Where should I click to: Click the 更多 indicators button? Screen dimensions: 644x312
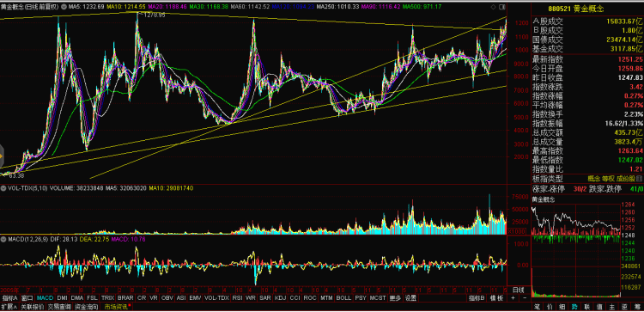tap(396, 298)
